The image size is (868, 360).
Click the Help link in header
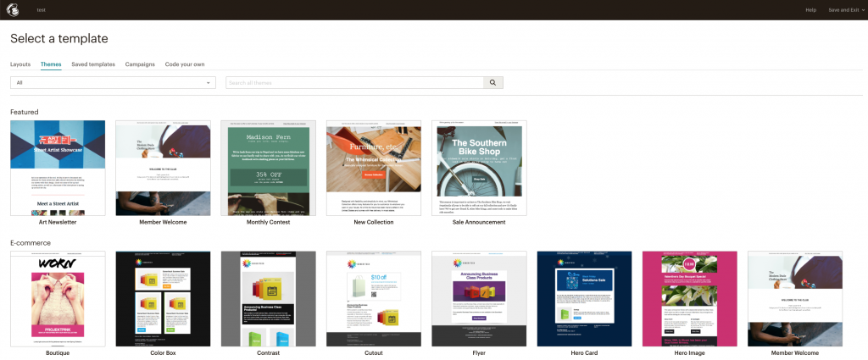pyautogui.click(x=810, y=9)
